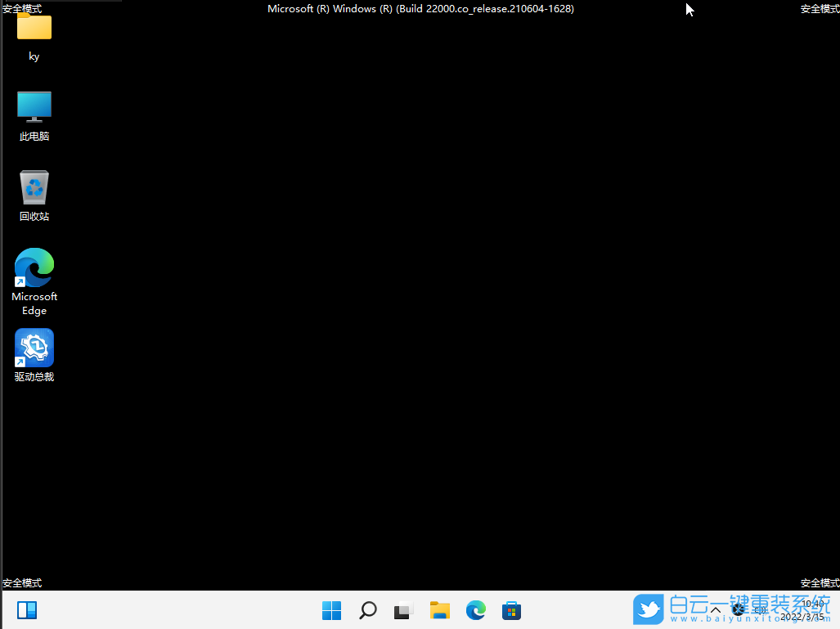Launch Edge from the taskbar
Viewport: 840px width, 629px height.
475,609
